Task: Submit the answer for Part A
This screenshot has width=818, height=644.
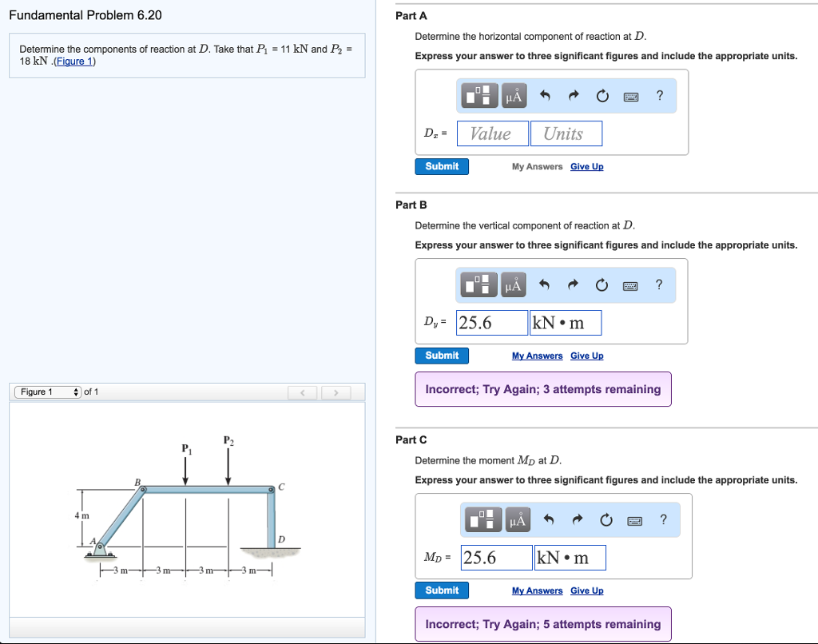Action: pos(441,166)
